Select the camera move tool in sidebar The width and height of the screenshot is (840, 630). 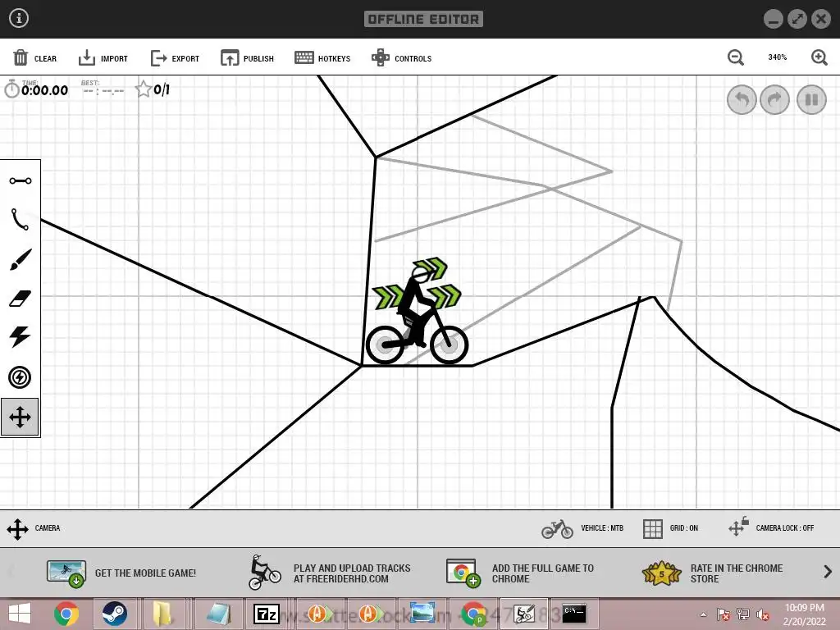(20, 417)
